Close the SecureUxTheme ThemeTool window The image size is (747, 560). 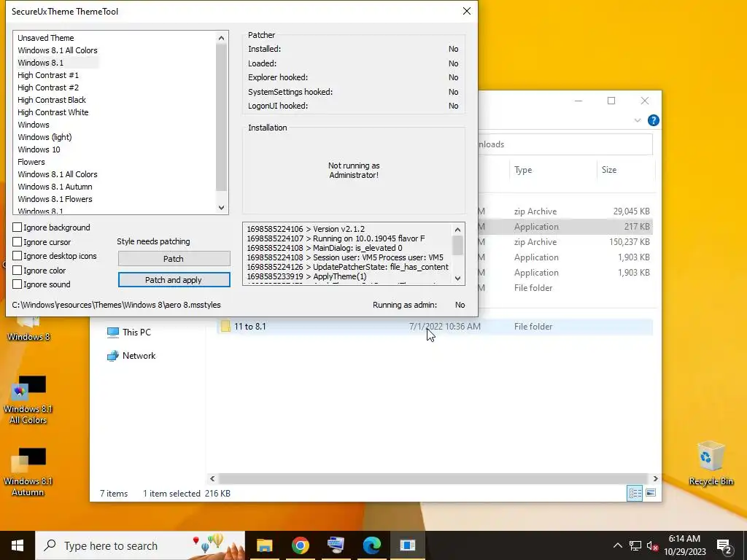point(467,11)
